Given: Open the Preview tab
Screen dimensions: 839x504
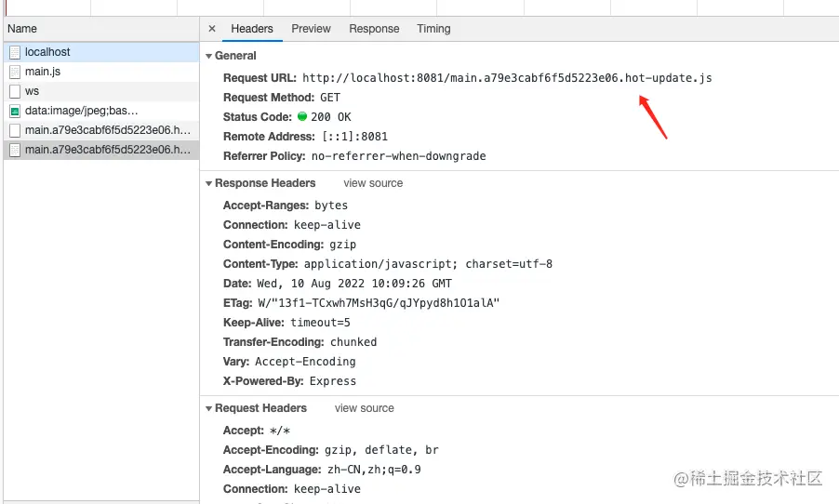Looking at the screenshot, I should 311,29.
